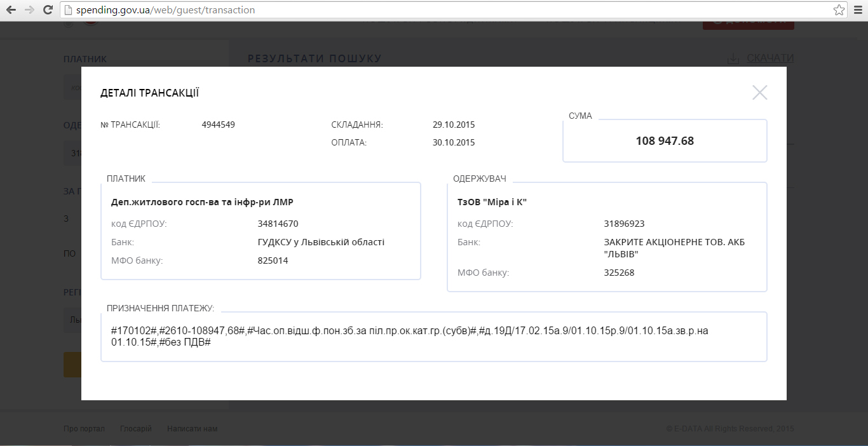Select recipient ЄДРПОУ code 31896923
This screenshot has height=446, width=868.
[624, 224]
